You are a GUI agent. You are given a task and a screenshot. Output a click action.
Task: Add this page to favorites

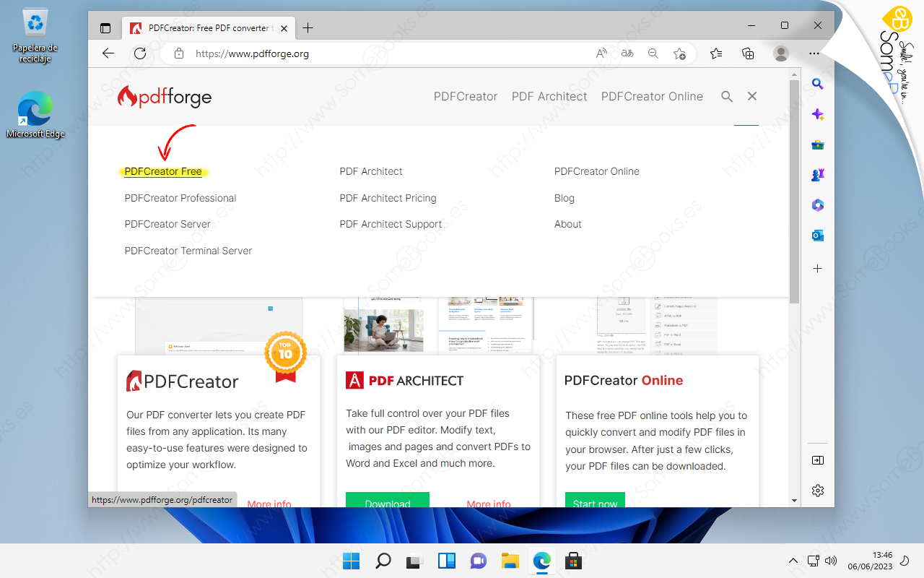click(679, 53)
